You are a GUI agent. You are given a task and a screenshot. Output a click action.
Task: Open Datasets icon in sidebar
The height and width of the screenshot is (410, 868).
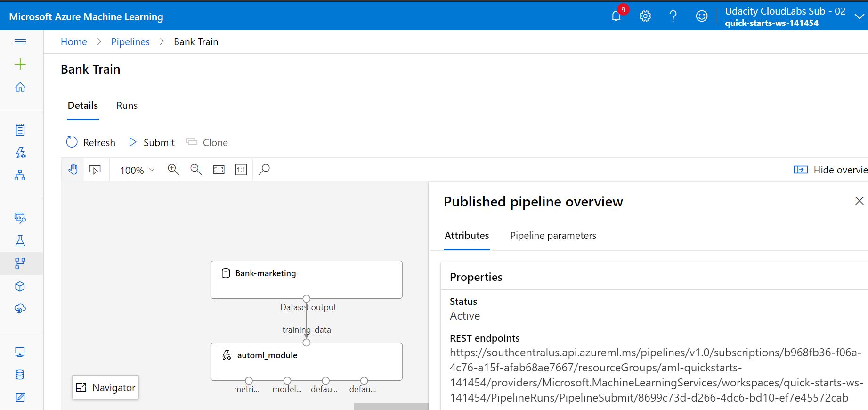(x=20, y=217)
